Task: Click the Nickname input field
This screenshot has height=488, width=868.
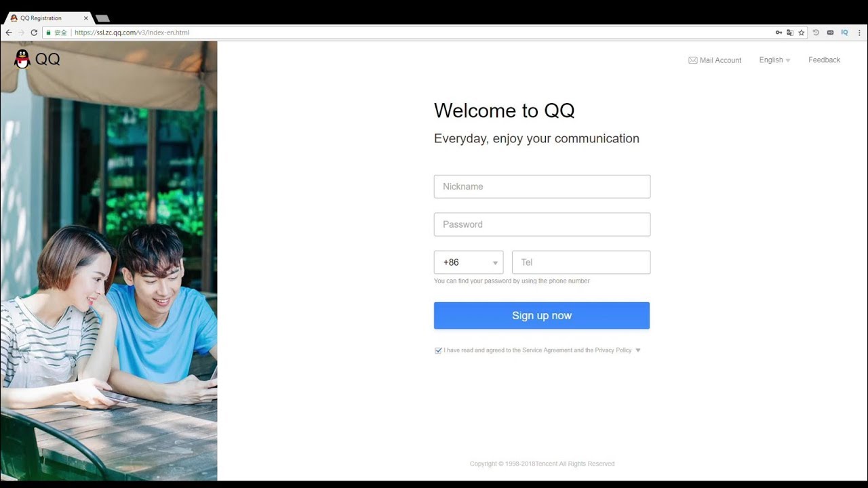Action: pos(542,186)
